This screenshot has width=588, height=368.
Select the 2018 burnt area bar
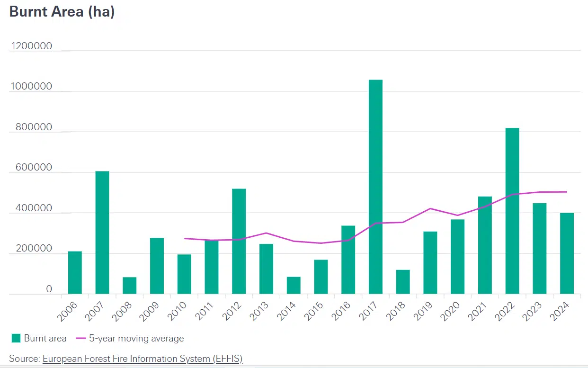(x=403, y=282)
